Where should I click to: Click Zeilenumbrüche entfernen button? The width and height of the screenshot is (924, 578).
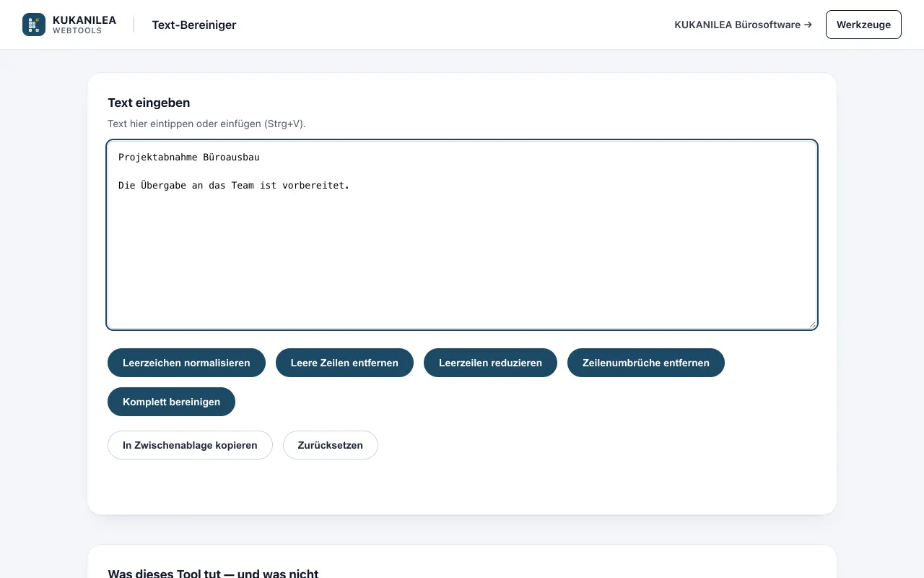[646, 363]
